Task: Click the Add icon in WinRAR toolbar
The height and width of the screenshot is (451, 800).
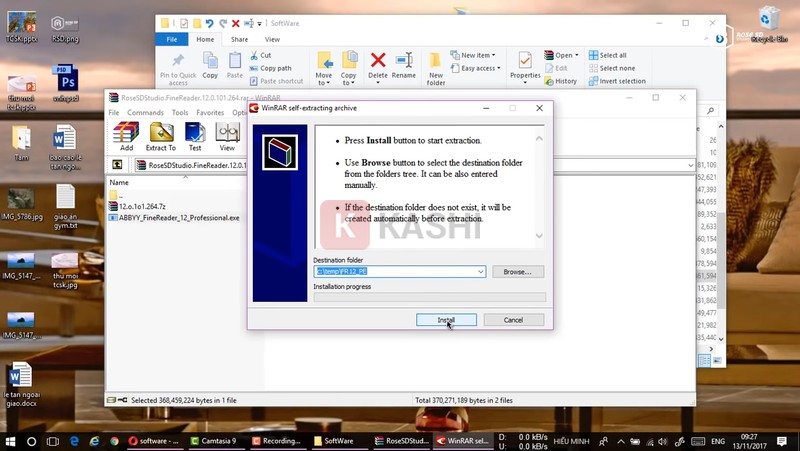Action: coord(126,137)
